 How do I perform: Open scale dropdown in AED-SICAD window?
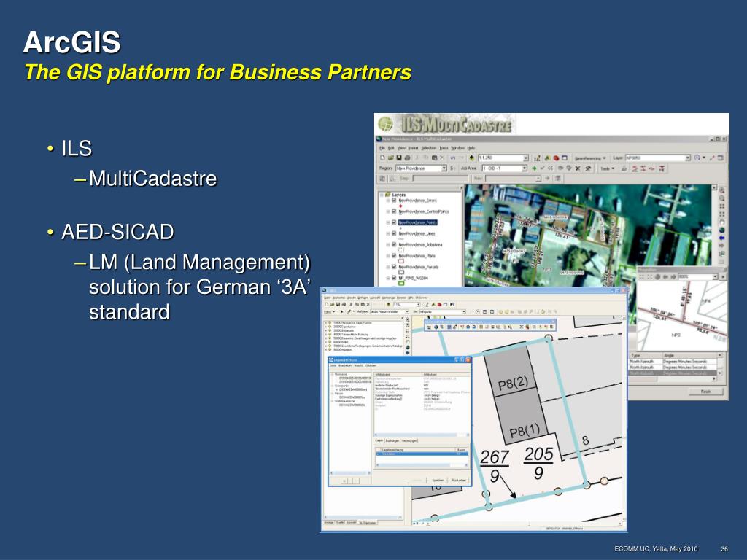[x=418, y=304]
